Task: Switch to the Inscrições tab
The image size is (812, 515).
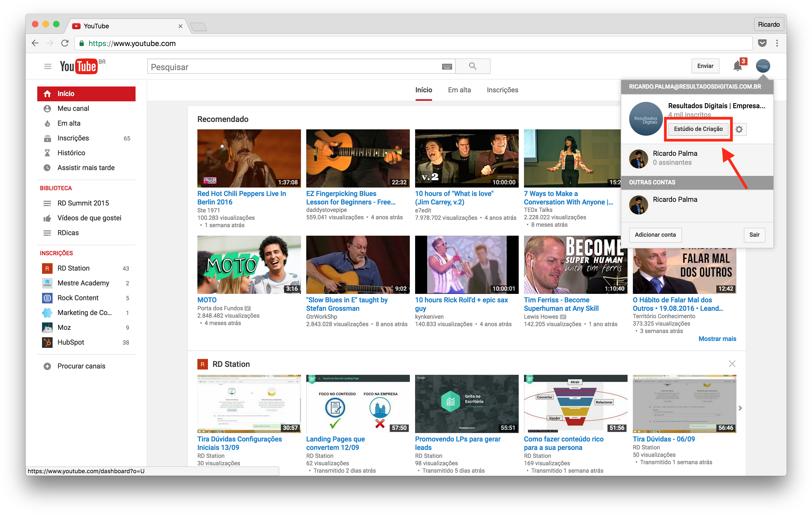Action: [x=502, y=90]
